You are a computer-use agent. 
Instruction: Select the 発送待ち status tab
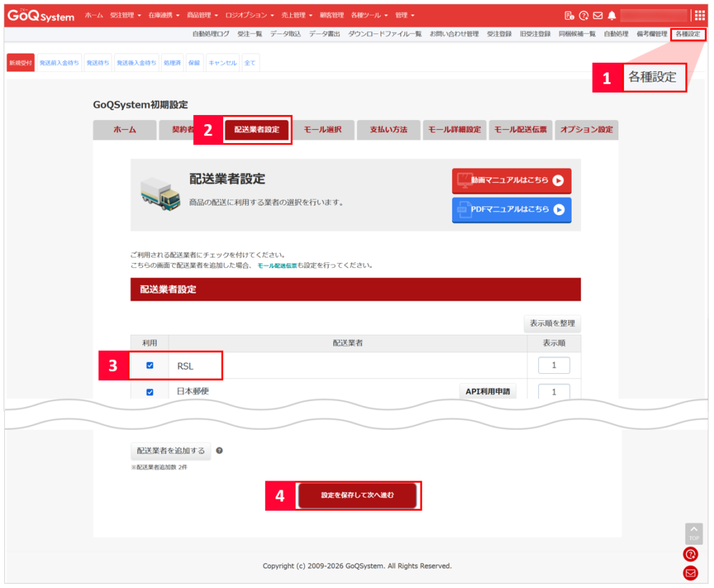pyautogui.click(x=98, y=63)
